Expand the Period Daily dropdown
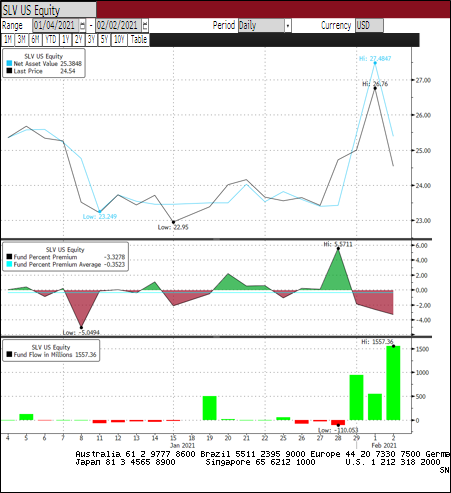 pos(288,25)
